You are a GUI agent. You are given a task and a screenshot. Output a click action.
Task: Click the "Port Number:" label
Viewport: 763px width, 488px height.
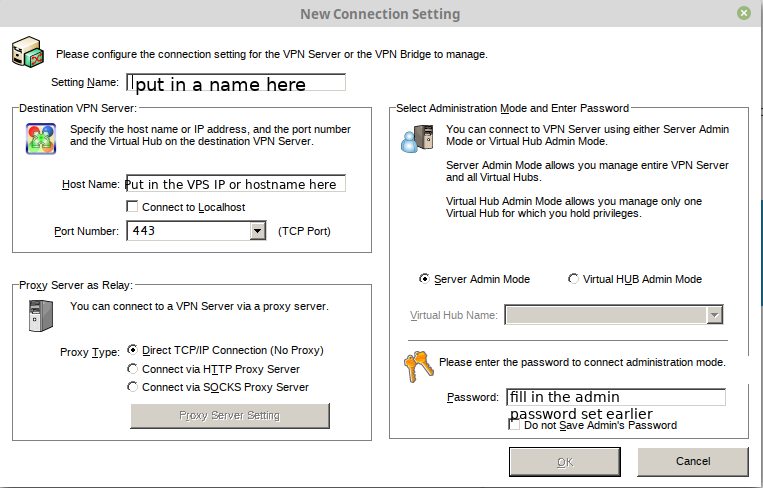click(x=86, y=231)
